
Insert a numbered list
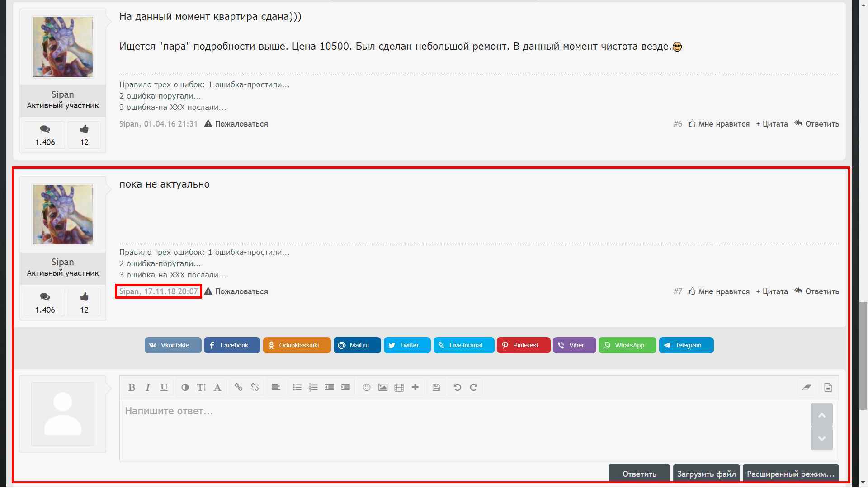point(313,387)
